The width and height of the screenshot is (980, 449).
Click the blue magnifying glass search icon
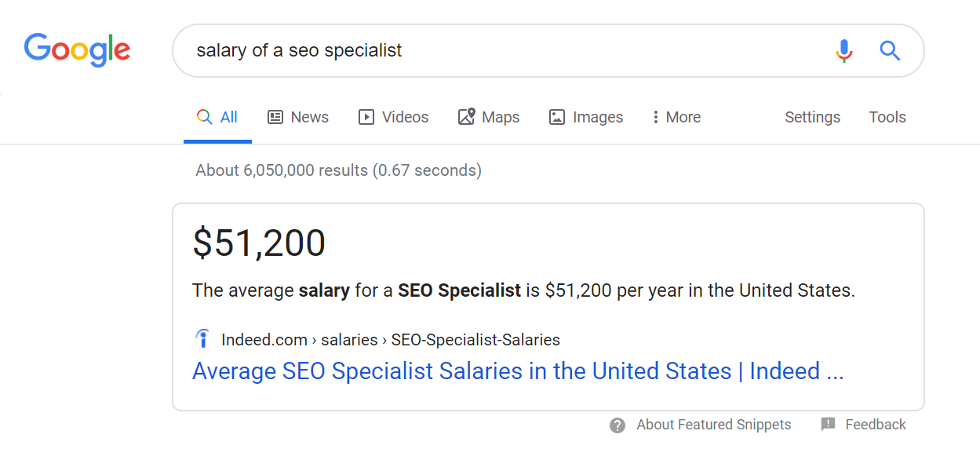pyautogui.click(x=889, y=51)
